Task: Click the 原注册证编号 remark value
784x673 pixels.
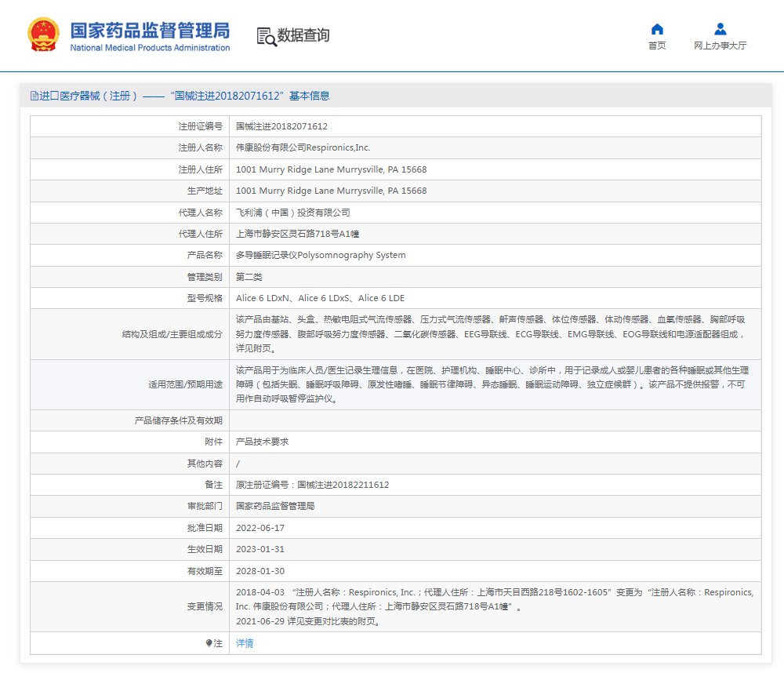Action: coord(312,485)
